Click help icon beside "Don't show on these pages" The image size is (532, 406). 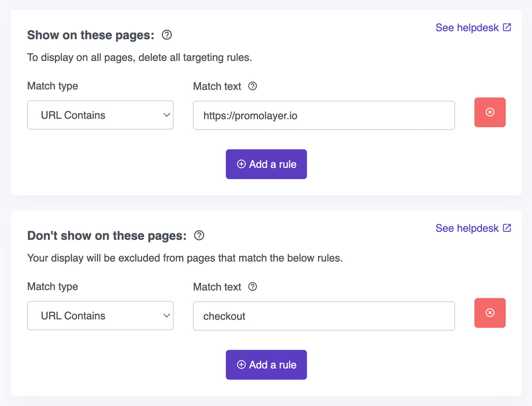(199, 236)
